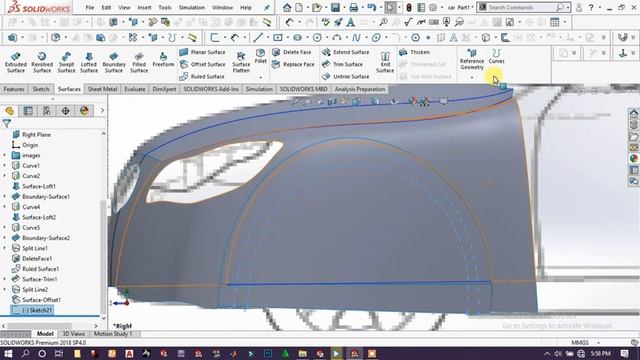Select the Boundary Surface tool
Image resolution: width=640 pixels, height=360 pixels.
click(114, 62)
